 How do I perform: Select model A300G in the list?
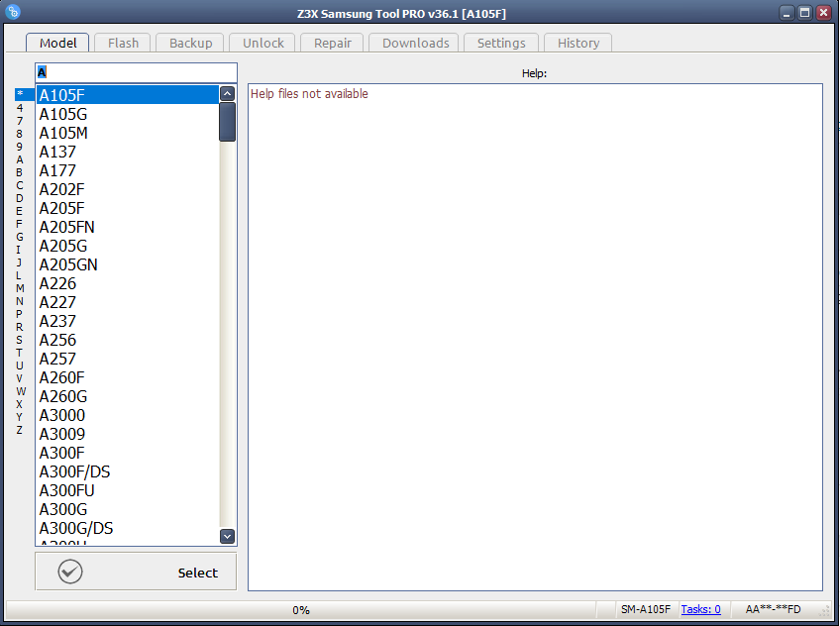tap(128, 509)
